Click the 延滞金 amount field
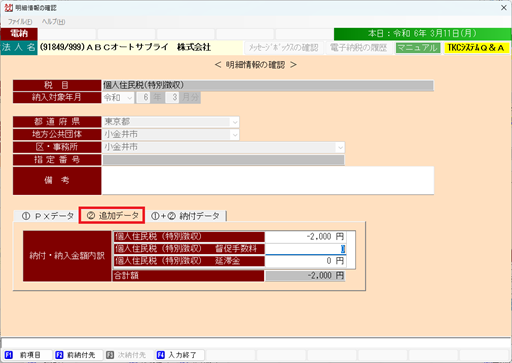 click(305, 261)
